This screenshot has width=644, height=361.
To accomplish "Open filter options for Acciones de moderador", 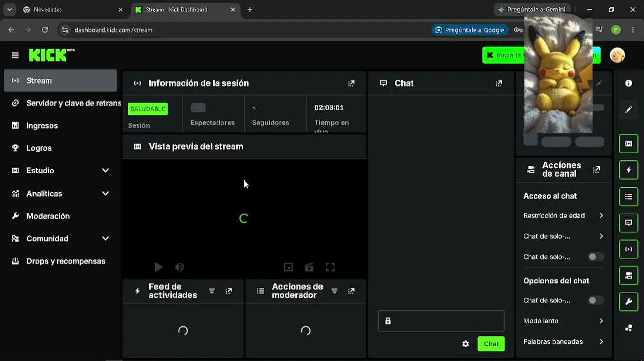I will pos(334,291).
